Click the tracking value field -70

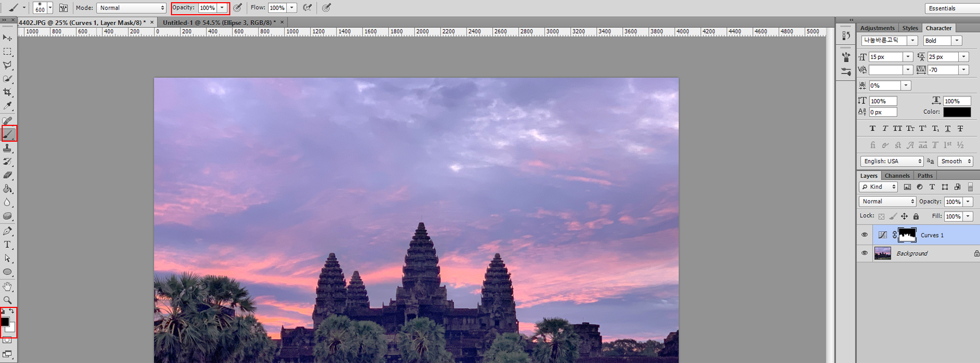(x=942, y=70)
